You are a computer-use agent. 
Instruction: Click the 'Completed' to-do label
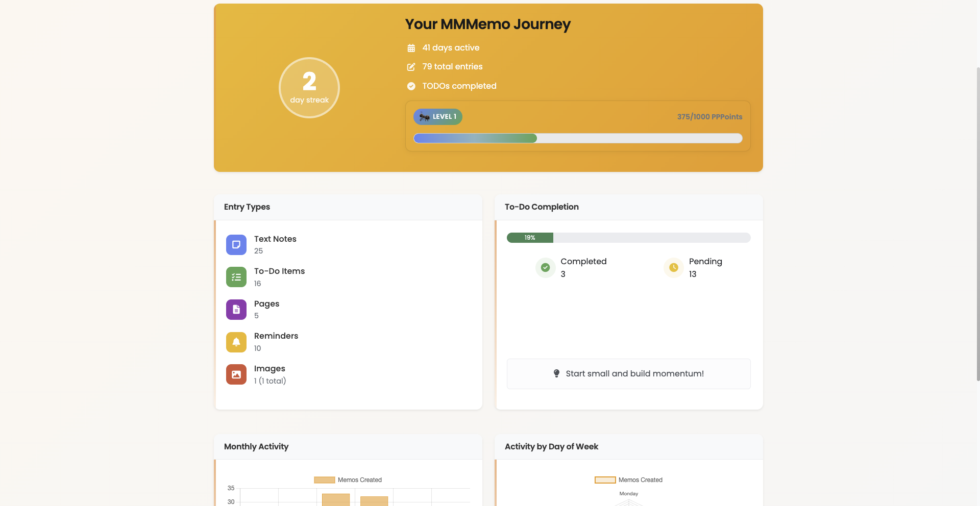click(x=583, y=261)
